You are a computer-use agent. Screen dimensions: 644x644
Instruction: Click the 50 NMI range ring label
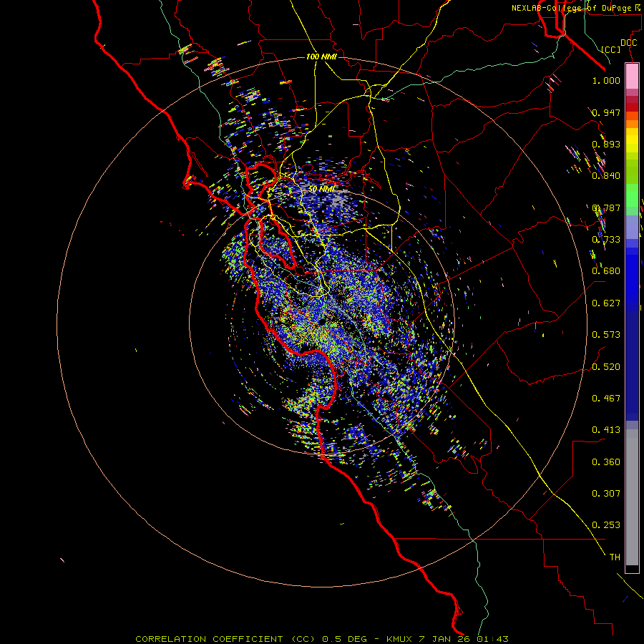321,189
